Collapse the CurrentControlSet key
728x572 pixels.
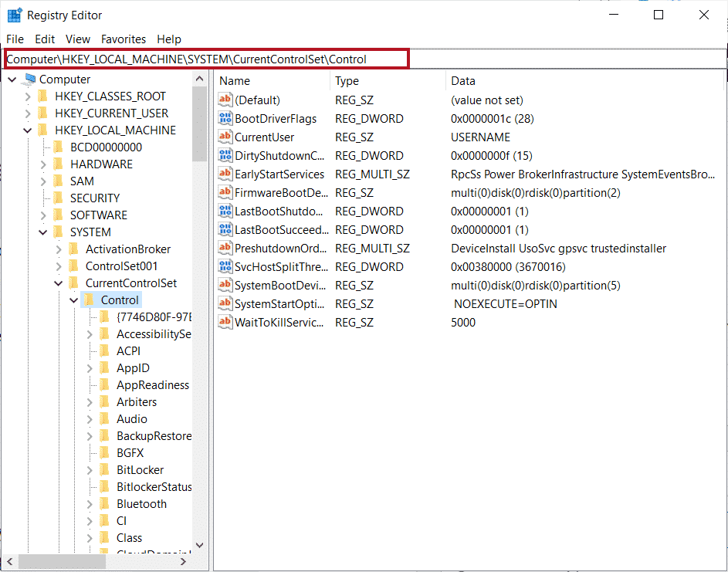59,283
